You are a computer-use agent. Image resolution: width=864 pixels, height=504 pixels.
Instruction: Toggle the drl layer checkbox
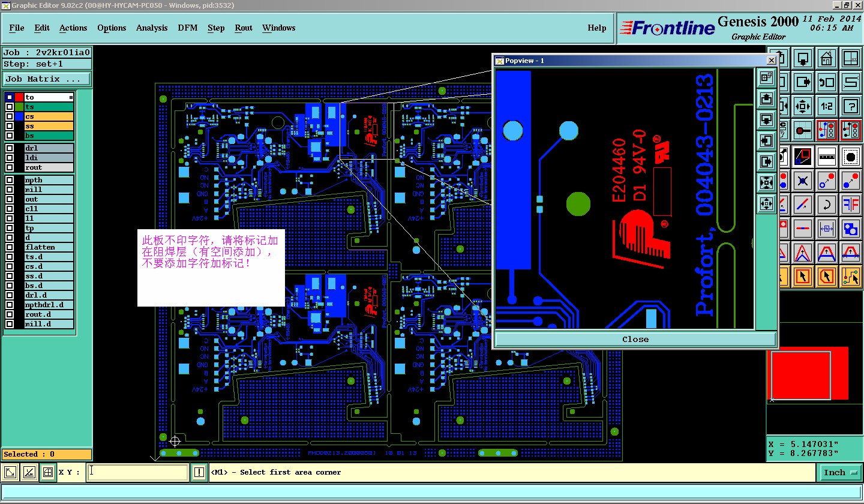pyautogui.click(x=10, y=148)
